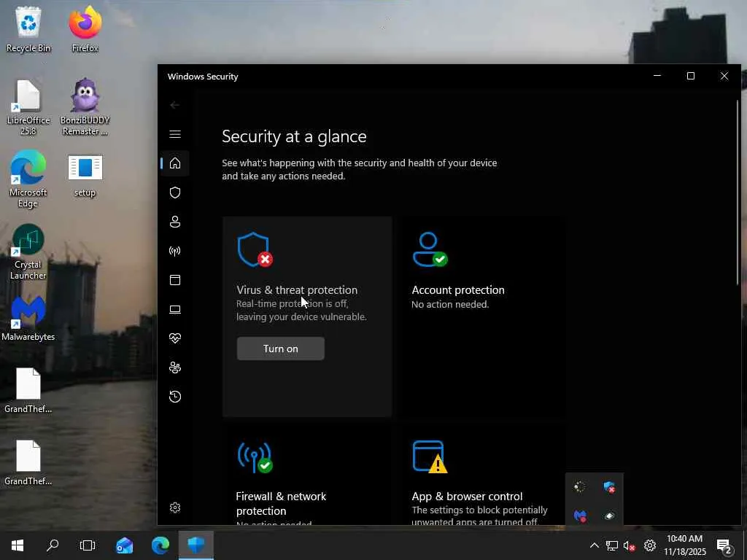Click Windows Security tray icon in overflow
The image size is (747, 560).
coord(609,487)
